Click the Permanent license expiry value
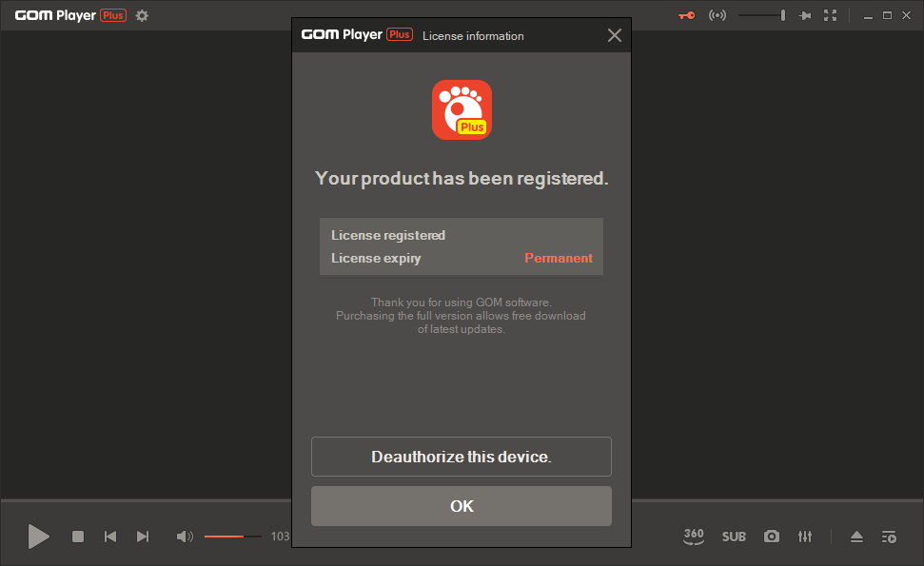 (x=559, y=258)
